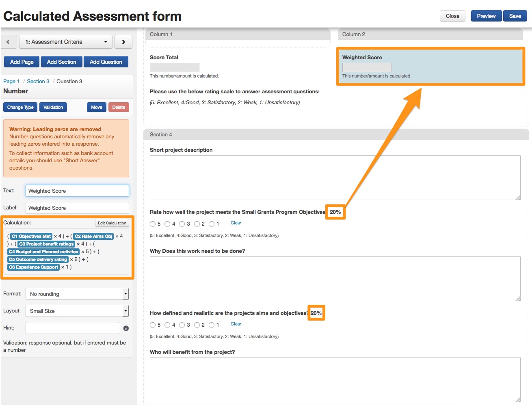The width and height of the screenshot is (532, 405).
Task: Click the C5 Outcome delivery rating tag
Action: (38, 259)
